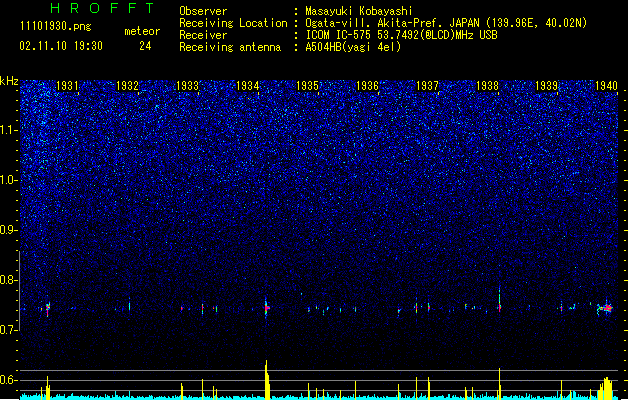629x400 pixels.
Task: Click the 1934 time axis marker
Action: click(248, 85)
